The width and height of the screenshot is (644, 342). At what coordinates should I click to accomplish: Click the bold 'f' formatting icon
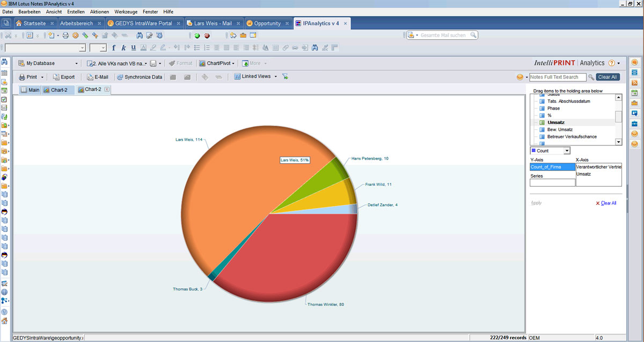point(114,48)
